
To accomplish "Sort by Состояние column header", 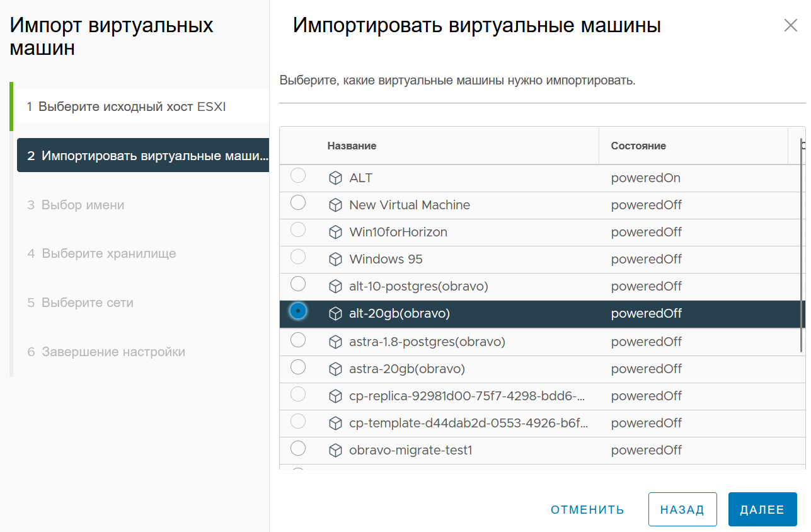I will [x=638, y=146].
